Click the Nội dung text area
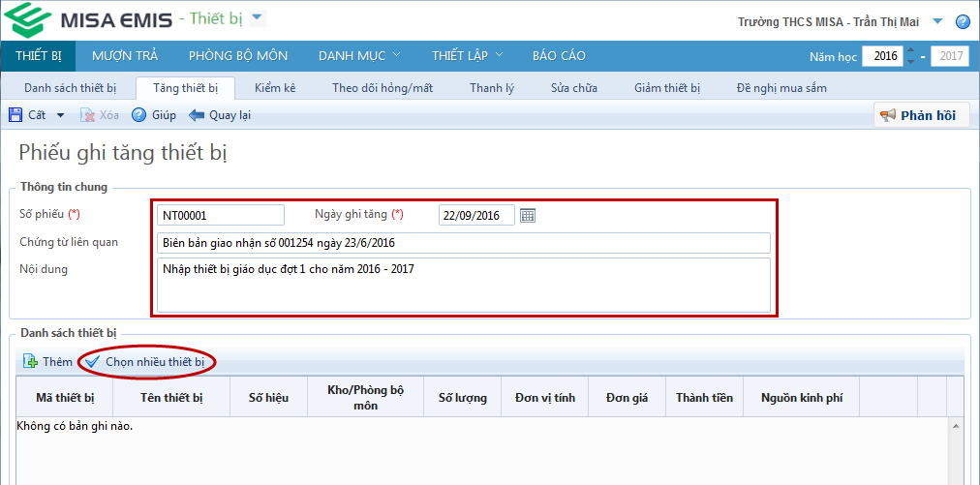 click(463, 285)
